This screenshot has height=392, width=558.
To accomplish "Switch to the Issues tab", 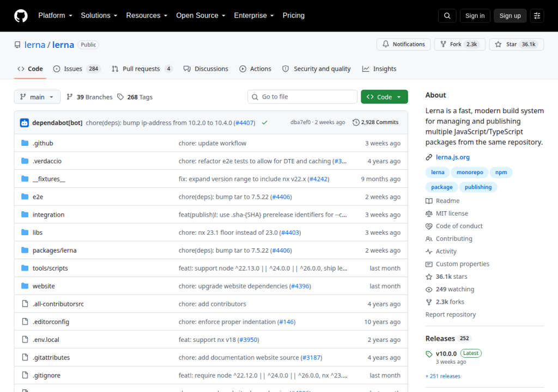I will click(x=76, y=69).
